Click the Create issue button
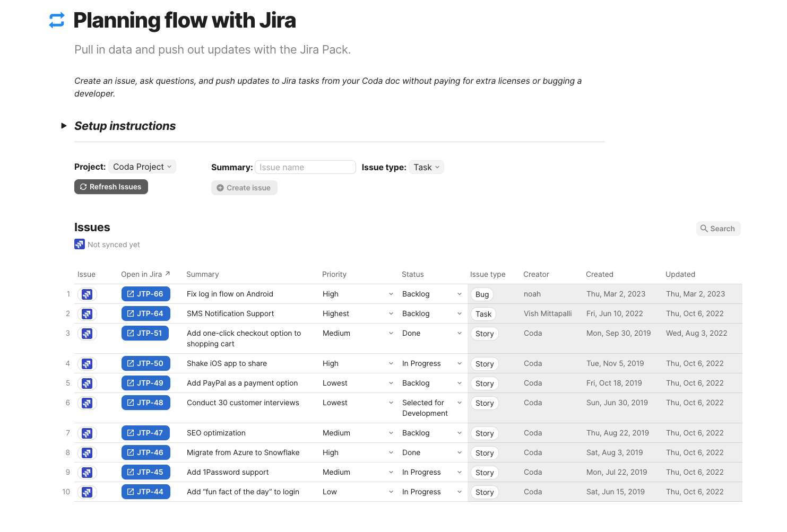Viewport: 787px width, 532px height. (x=244, y=188)
